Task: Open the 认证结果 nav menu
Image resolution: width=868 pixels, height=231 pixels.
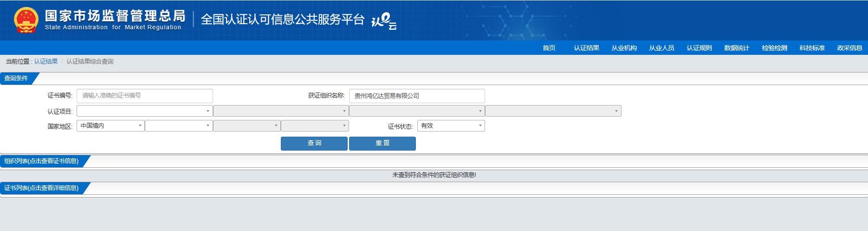Action: coord(587,48)
